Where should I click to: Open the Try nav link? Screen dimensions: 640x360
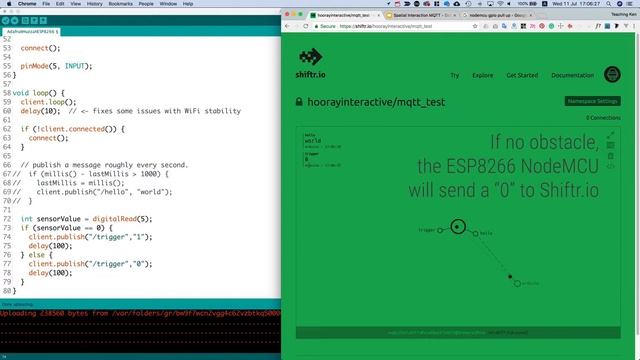pos(455,76)
